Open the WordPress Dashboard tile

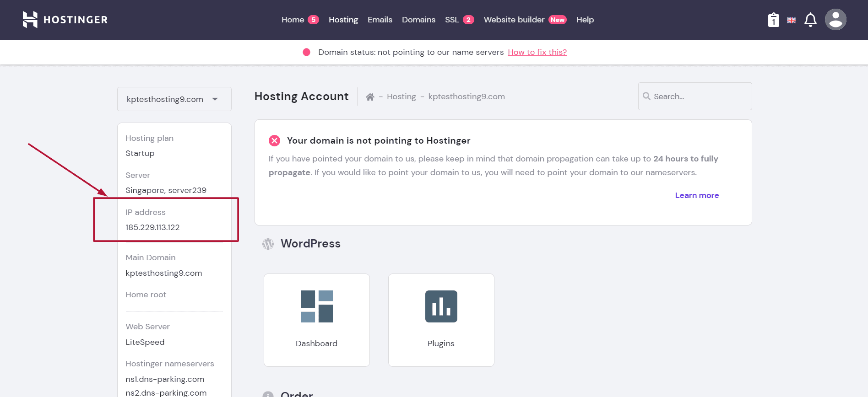(317, 320)
